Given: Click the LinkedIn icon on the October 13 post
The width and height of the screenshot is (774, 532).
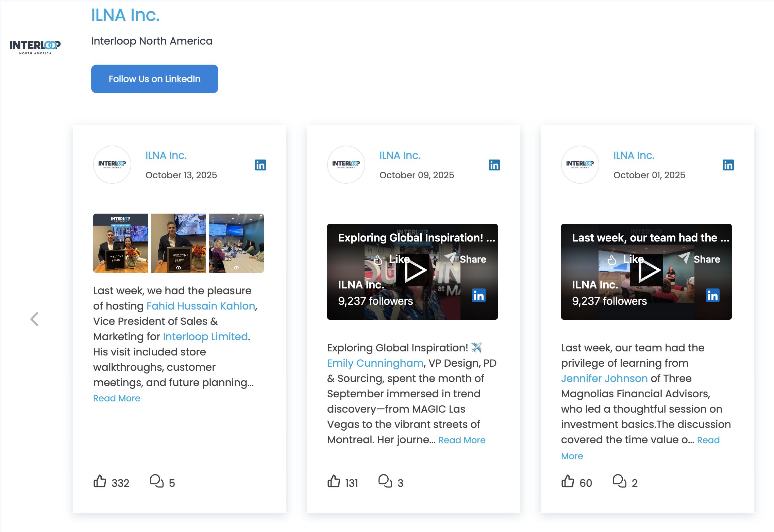Looking at the screenshot, I should coord(260,165).
